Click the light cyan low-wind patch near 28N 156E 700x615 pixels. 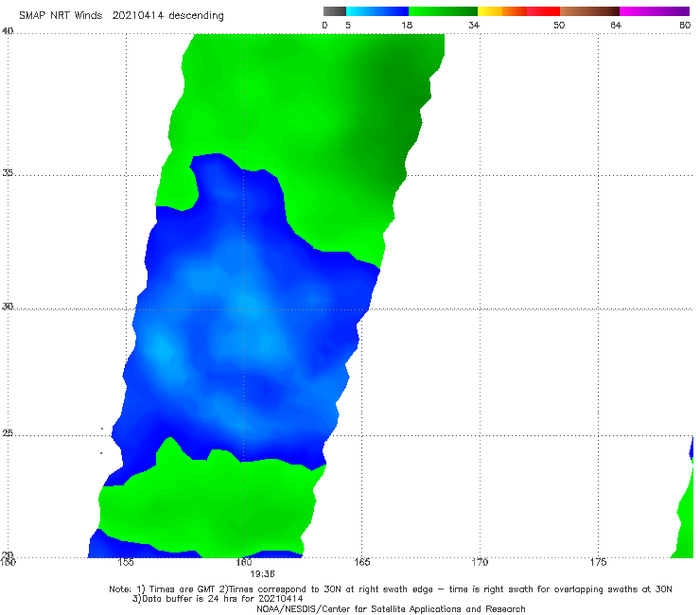coord(160,347)
